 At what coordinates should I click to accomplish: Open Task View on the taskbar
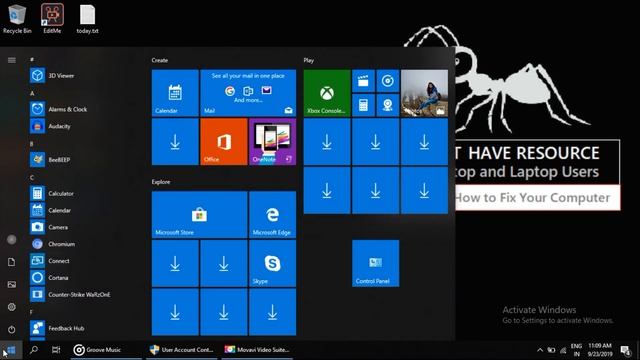tap(56, 350)
